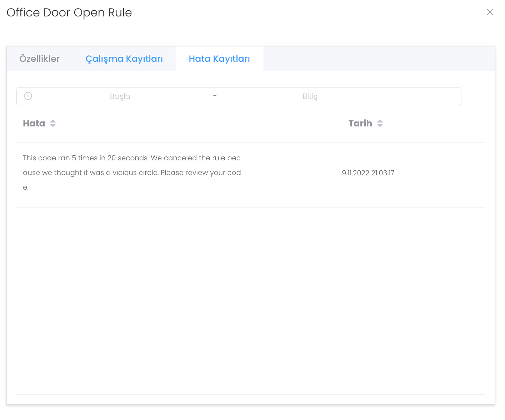Click the first line of the error text
This screenshot has height=420, width=505.
[x=132, y=158]
